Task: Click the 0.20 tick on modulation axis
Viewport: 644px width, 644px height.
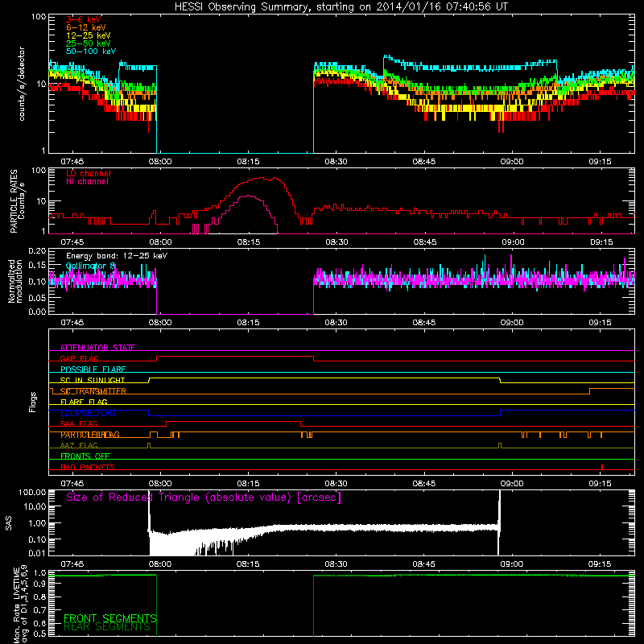Action: click(37, 251)
